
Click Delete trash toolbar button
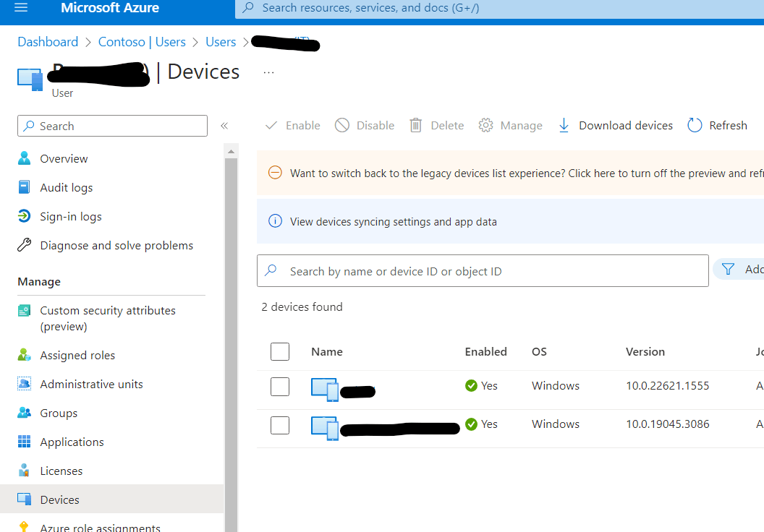point(436,126)
